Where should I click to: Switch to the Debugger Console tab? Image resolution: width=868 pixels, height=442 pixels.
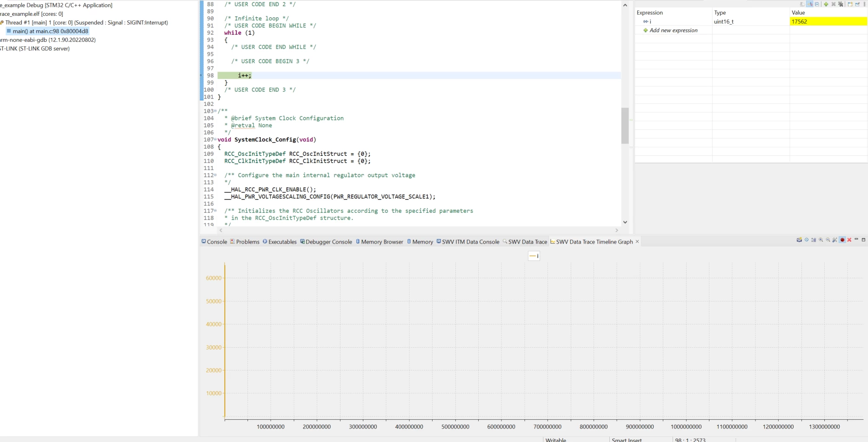(326, 242)
